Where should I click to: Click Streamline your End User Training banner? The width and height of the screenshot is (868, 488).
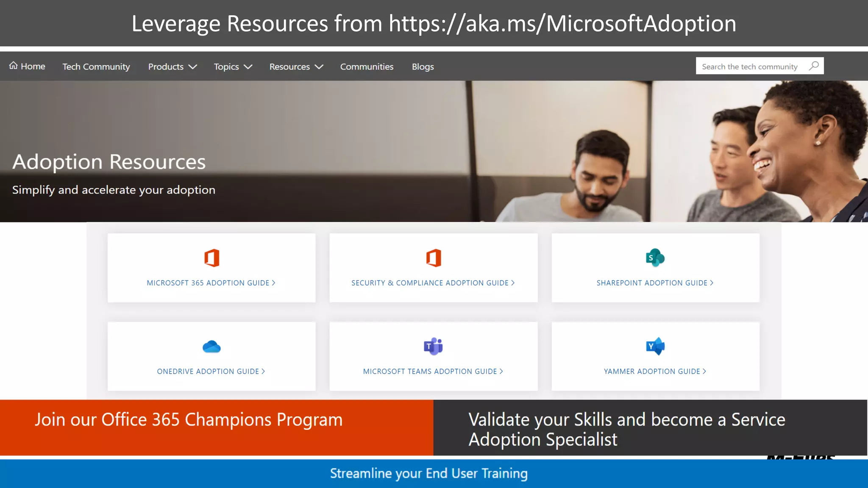[x=434, y=474]
